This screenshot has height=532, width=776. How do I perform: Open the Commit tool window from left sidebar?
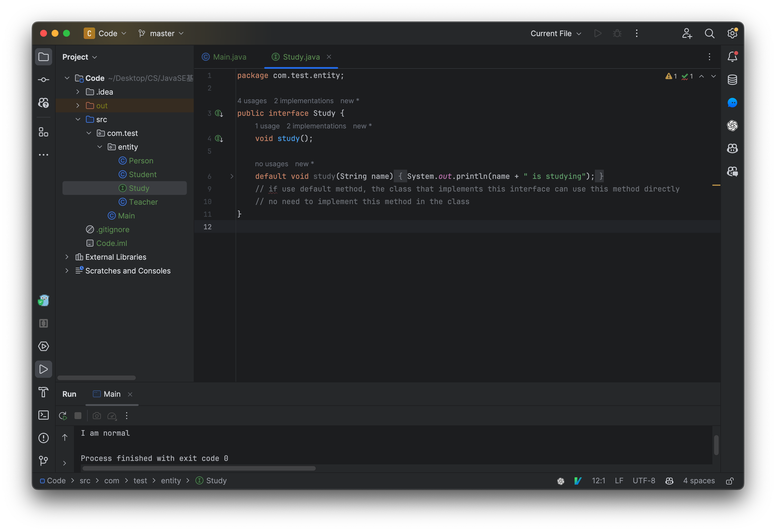(x=43, y=79)
